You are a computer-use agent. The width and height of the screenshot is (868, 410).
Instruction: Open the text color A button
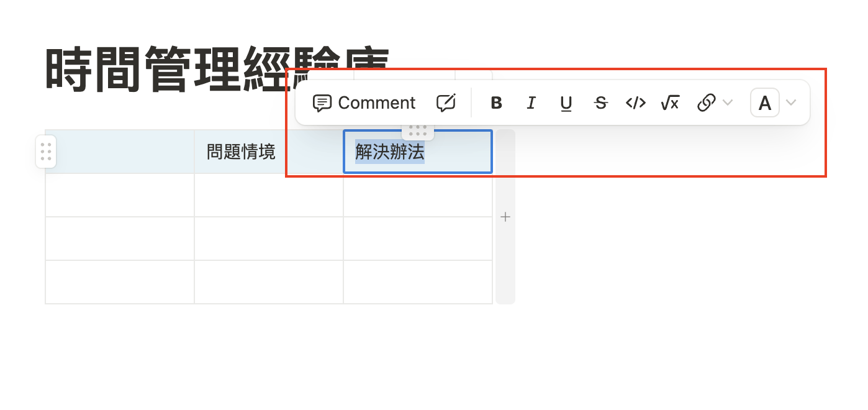(x=765, y=103)
